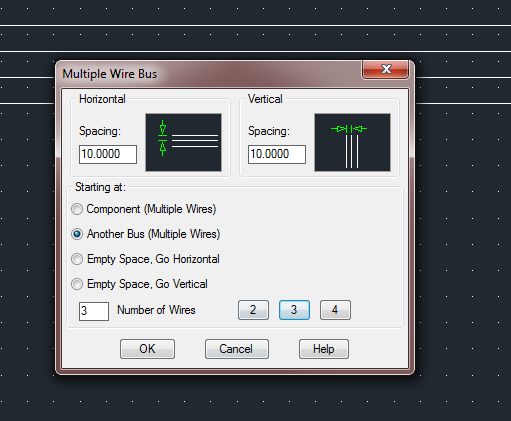511x421 pixels.
Task: Close the Multiple Wire Bus dialog
Action: point(385,69)
